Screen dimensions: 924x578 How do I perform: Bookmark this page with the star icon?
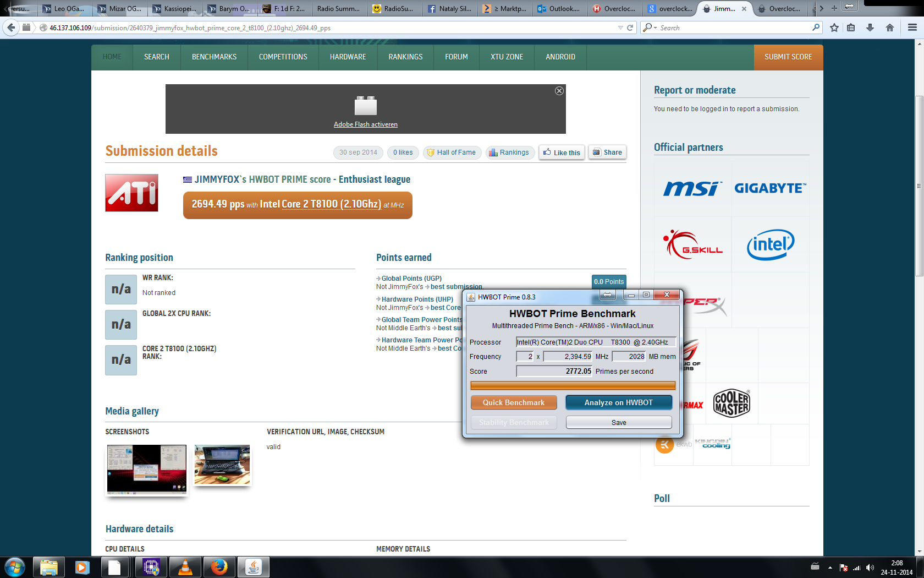click(834, 28)
